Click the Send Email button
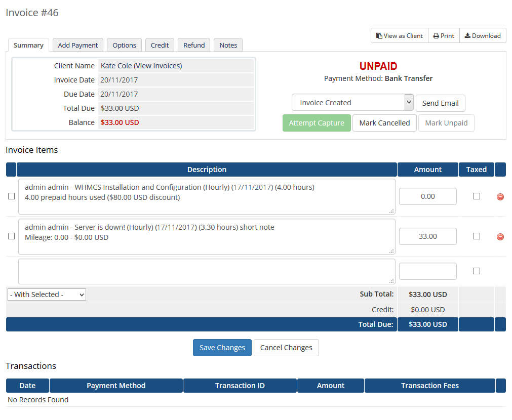Screen dimensions: 512x420 click(440, 103)
